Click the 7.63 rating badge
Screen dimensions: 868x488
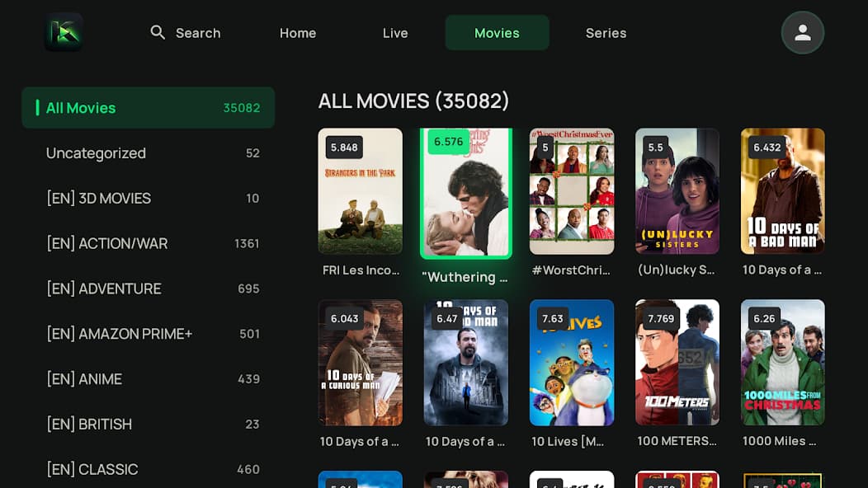(553, 319)
